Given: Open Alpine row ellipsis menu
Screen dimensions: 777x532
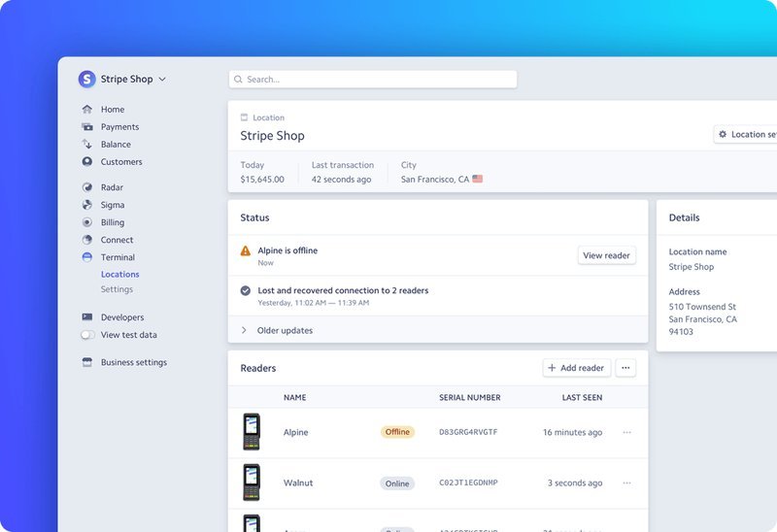Looking at the screenshot, I should pos(626,432).
